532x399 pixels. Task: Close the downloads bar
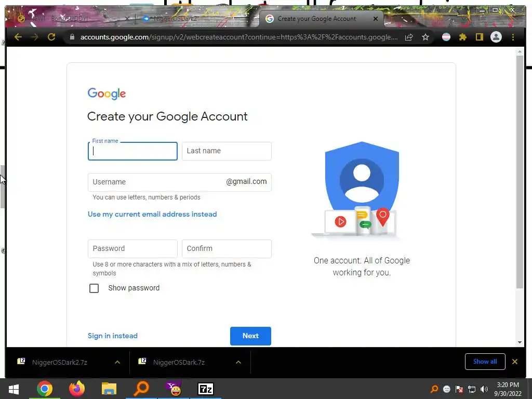coord(515,362)
